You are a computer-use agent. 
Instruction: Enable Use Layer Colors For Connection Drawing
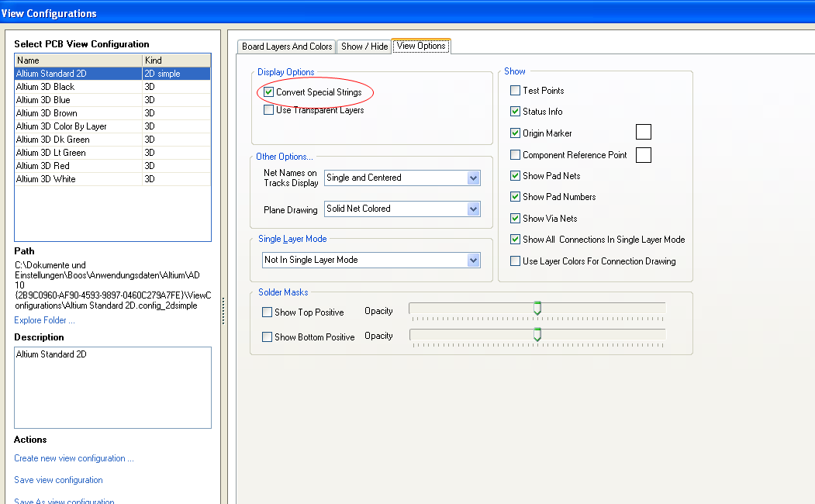pos(515,261)
